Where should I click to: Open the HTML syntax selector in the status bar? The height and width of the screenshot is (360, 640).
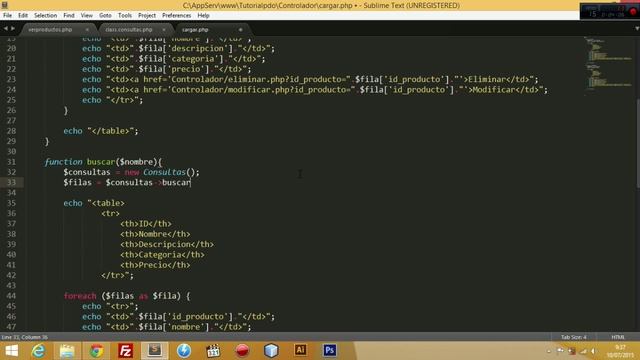point(618,337)
